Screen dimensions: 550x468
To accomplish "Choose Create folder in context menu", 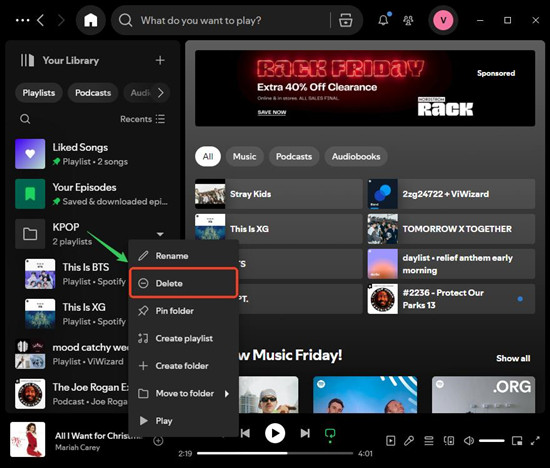I will click(x=183, y=366).
